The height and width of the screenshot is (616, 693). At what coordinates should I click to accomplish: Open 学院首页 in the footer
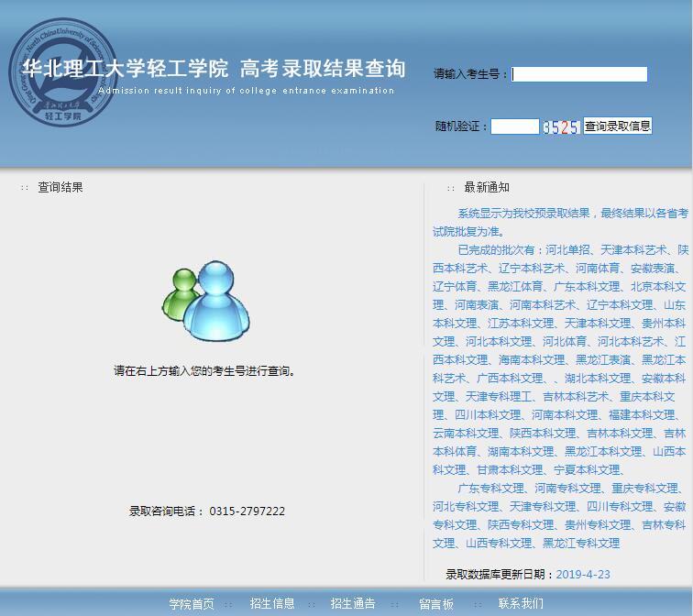coord(192,604)
